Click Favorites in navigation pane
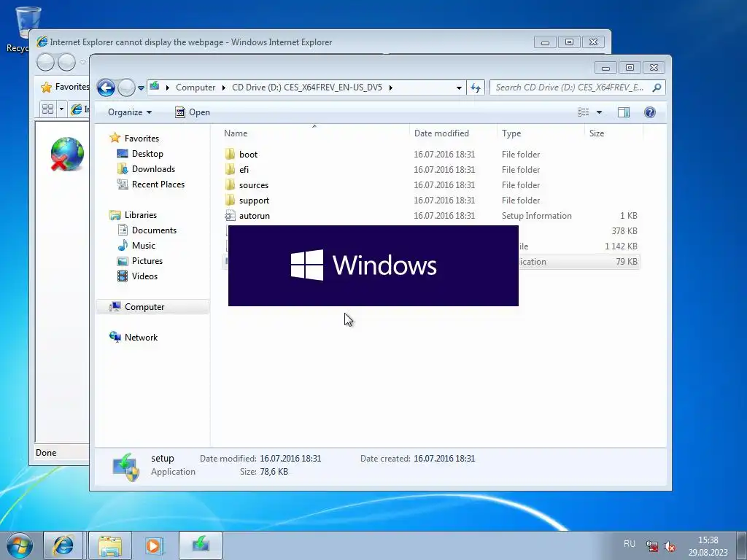Viewport: 747px width, 560px height. tap(142, 138)
